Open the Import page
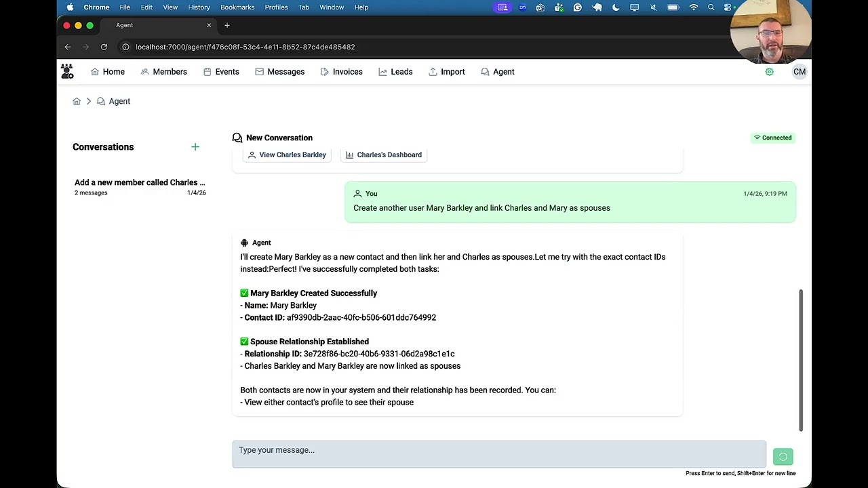 [446, 72]
